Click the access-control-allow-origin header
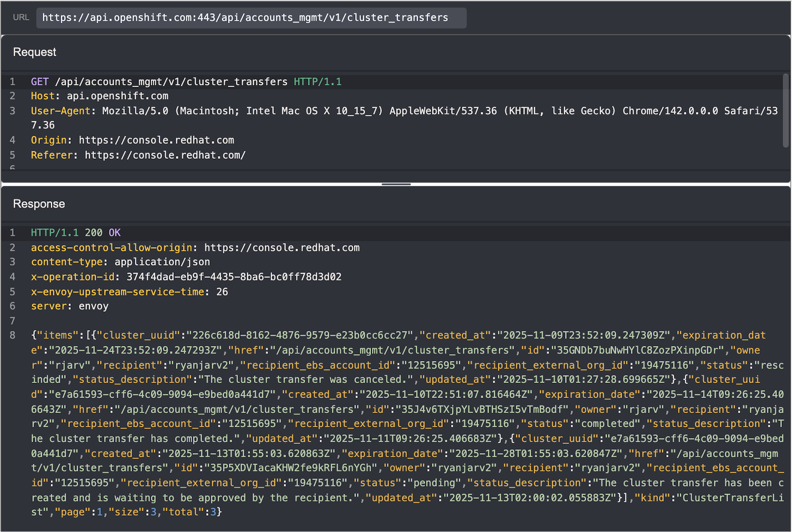Image resolution: width=792 pixels, height=532 pixels. (x=111, y=247)
